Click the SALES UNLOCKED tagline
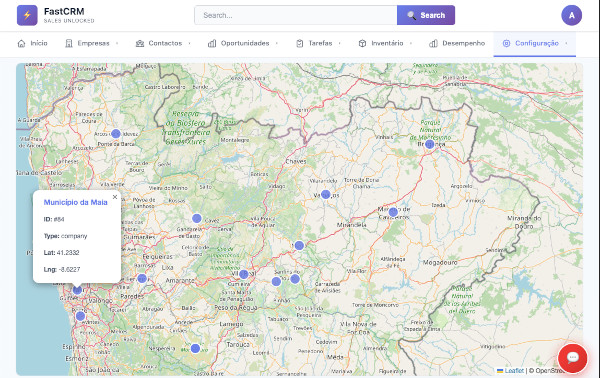Screen dimensions: 600x378 (x=69, y=21)
